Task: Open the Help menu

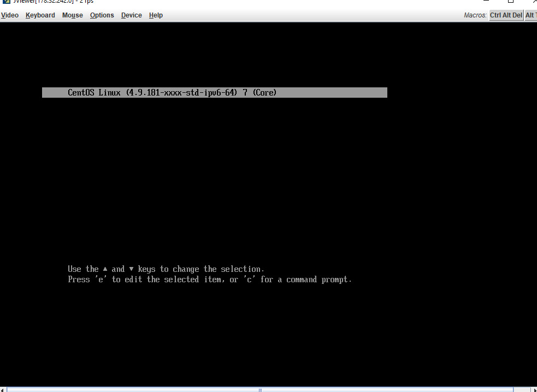Action: click(156, 15)
